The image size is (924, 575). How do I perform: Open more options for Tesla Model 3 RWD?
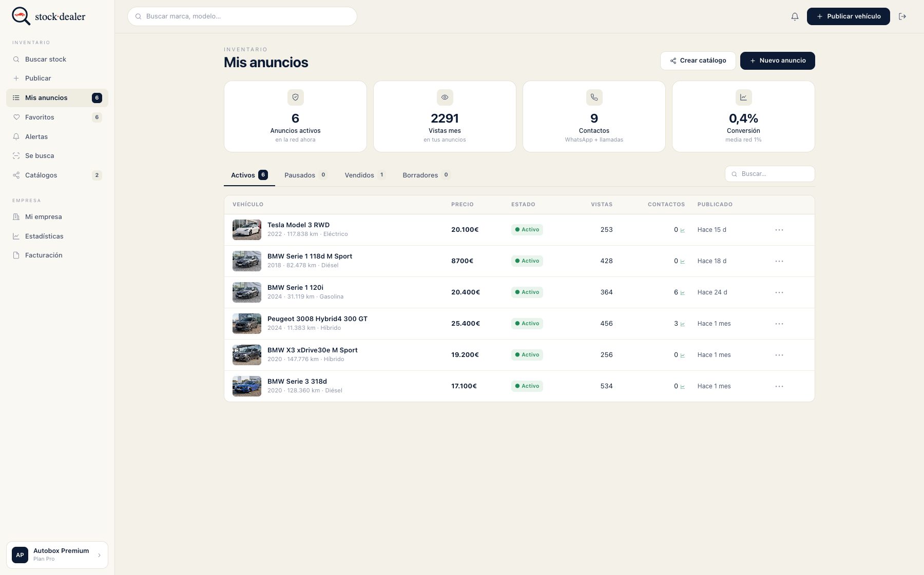(x=779, y=230)
